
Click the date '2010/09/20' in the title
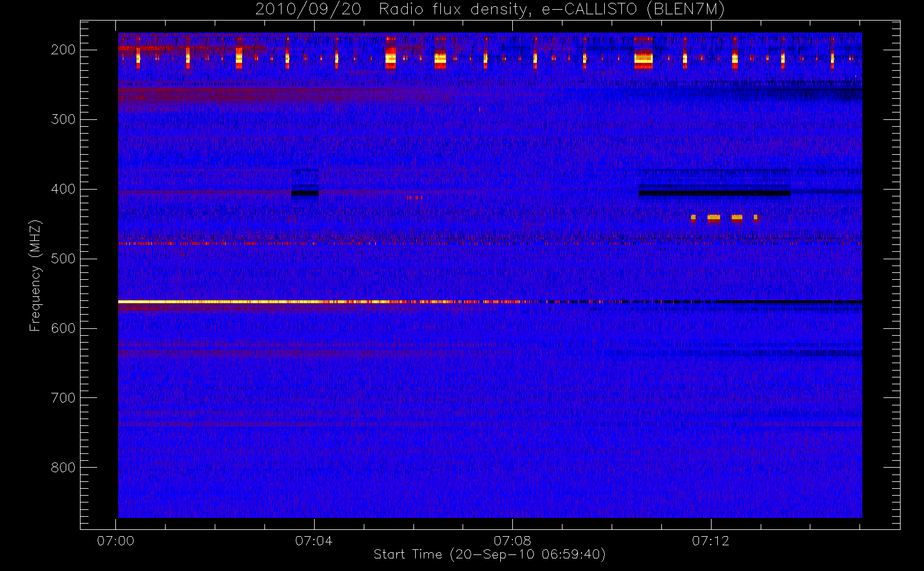click(x=308, y=10)
